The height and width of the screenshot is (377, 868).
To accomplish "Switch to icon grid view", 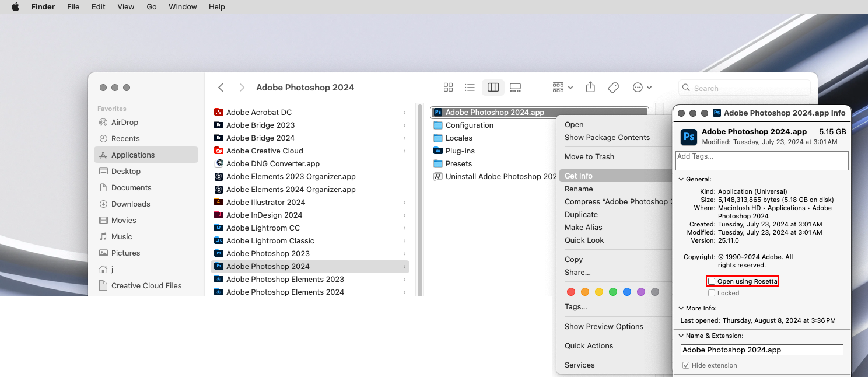I will (x=448, y=87).
